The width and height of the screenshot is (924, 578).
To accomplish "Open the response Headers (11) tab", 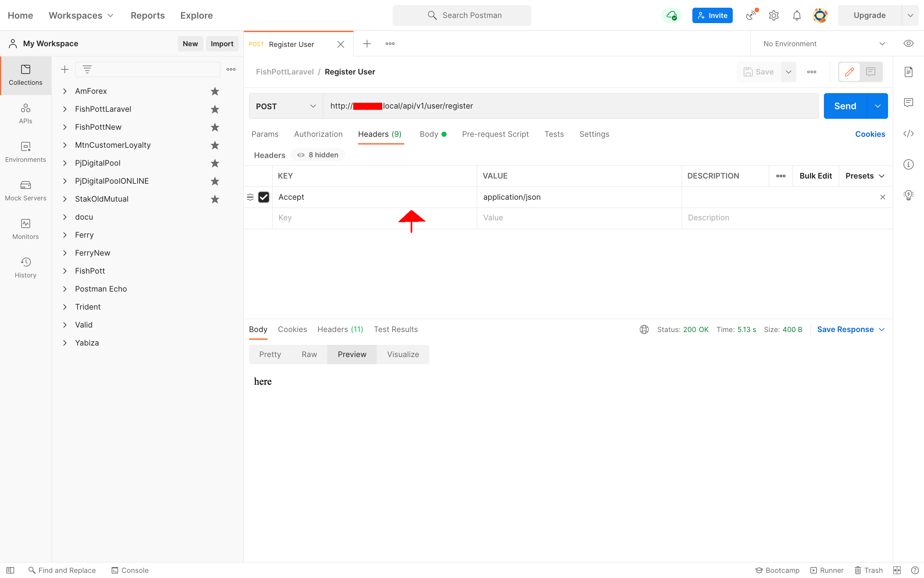I will point(340,329).
